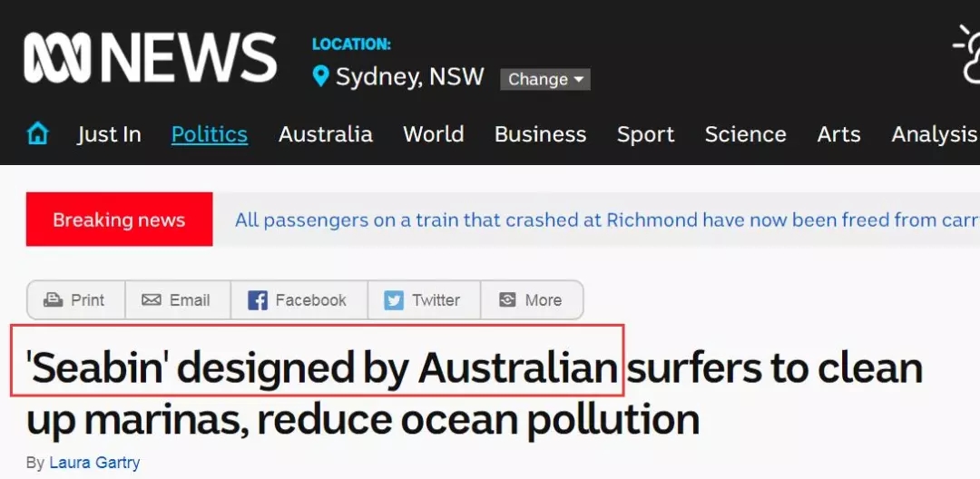Click the location pin icon
980x479 pixels.
click(x=320, y=76)
